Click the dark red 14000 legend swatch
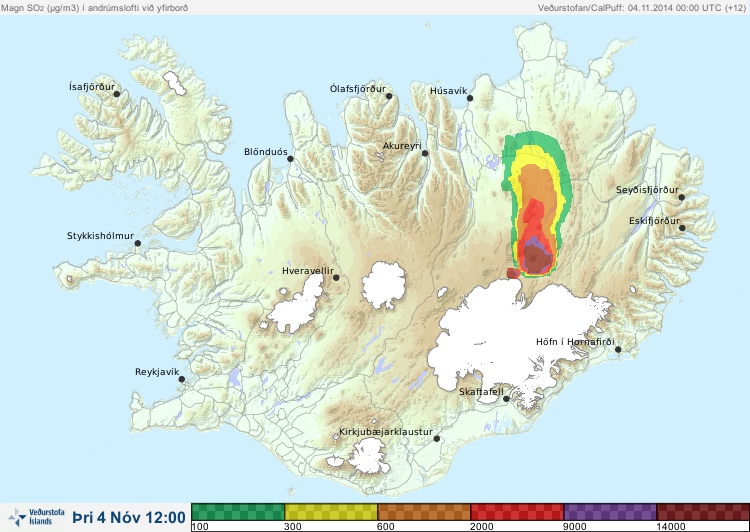This screenshot has width=750, height=532. tap(703, 512)
